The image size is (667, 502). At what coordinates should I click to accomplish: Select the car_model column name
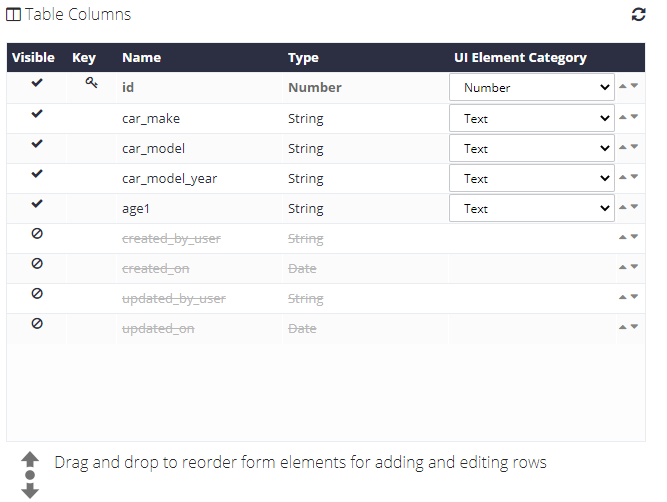153,148
